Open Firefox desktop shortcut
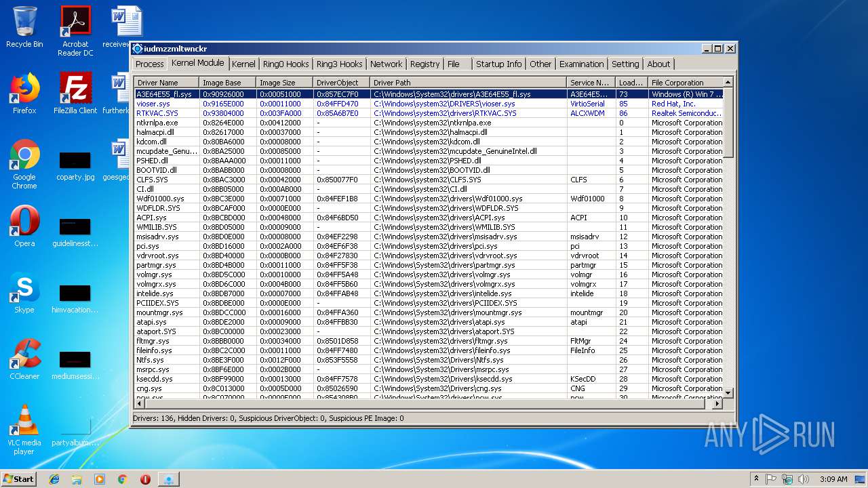This screenshot has height=488, width=868. tap(24, 94)
